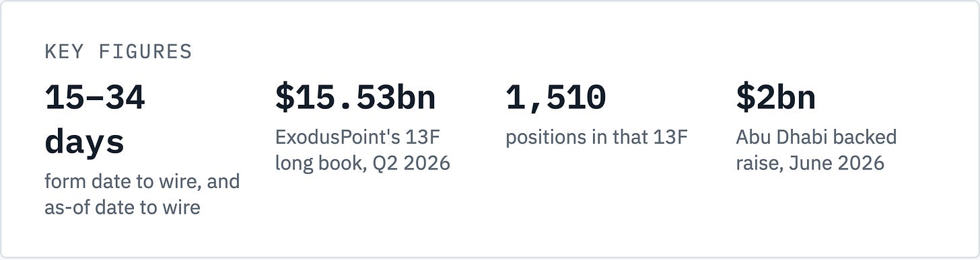The height and width of the screenshot is (260, 980).
Task: Click the large bold word days
Action: point(85,142)
